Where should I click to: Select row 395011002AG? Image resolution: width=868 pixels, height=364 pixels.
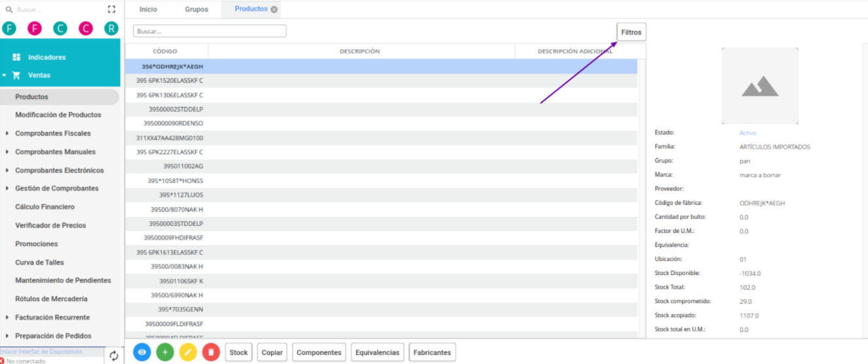coord(381,166)
